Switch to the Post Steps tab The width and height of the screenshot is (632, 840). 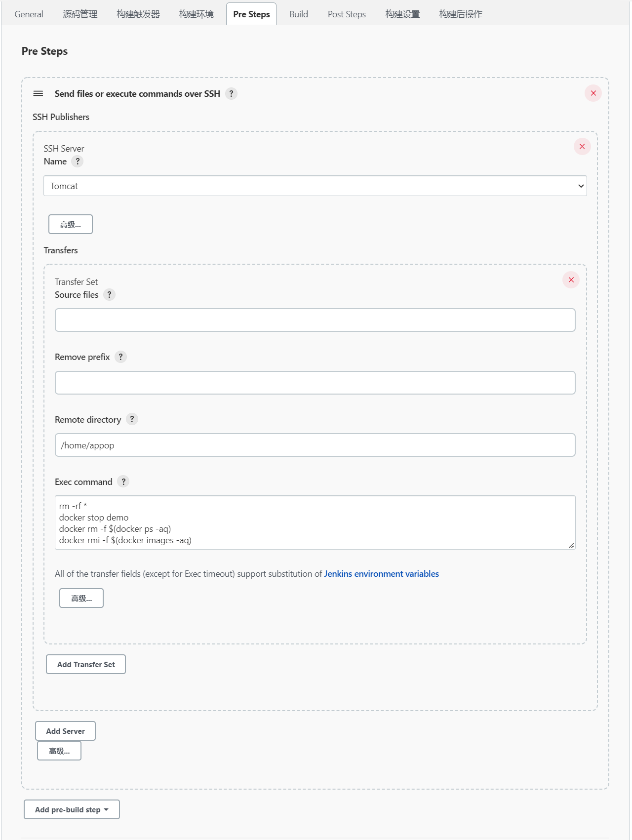(347, 14)
